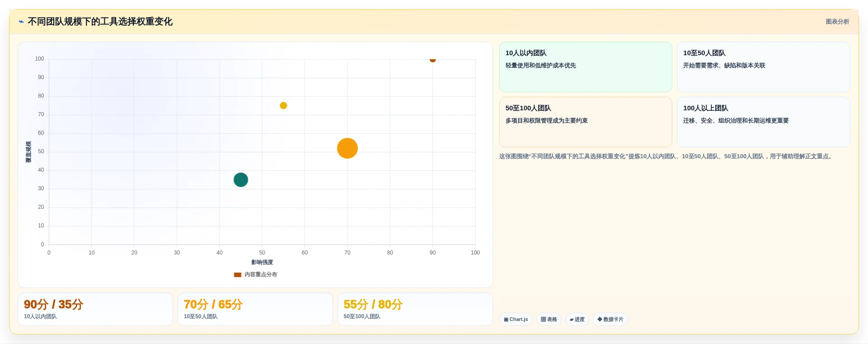Click the 不同团队规模下的工具选择权重变化 heading
This screenshot has height=344, width=868.
tap(100, 22)
